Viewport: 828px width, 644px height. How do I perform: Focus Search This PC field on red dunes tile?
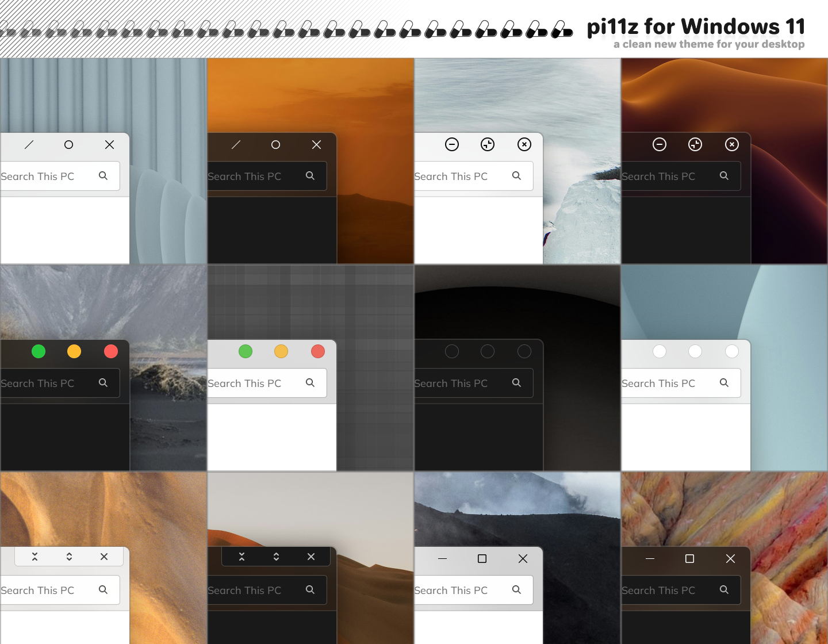pos(681,176)
